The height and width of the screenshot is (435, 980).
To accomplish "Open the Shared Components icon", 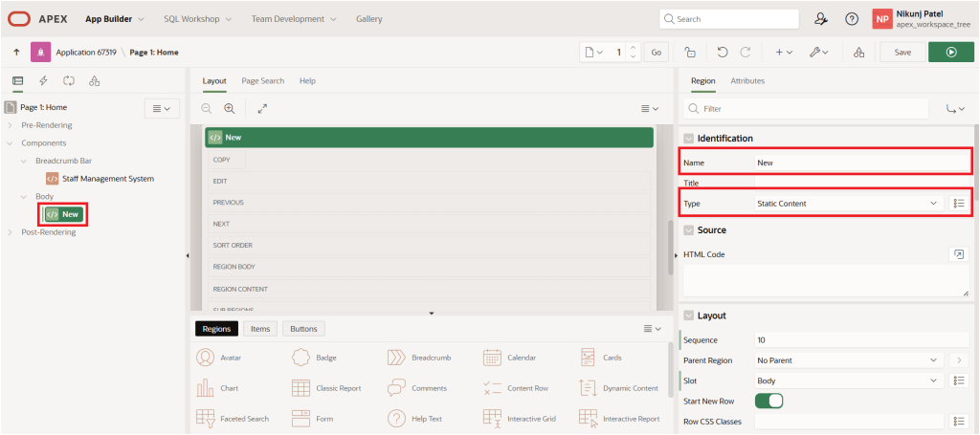I will tap(858, 52).
